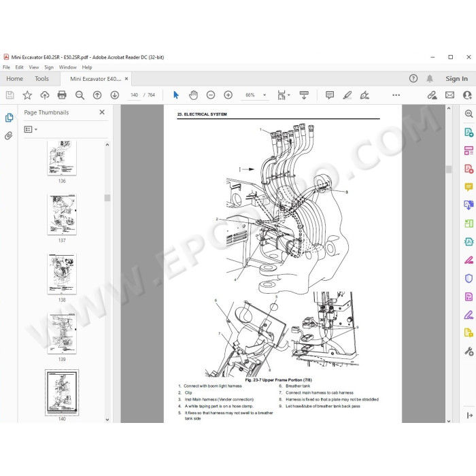Add a comment sticky note
The image size is (476, 476).
coord(330,95)
